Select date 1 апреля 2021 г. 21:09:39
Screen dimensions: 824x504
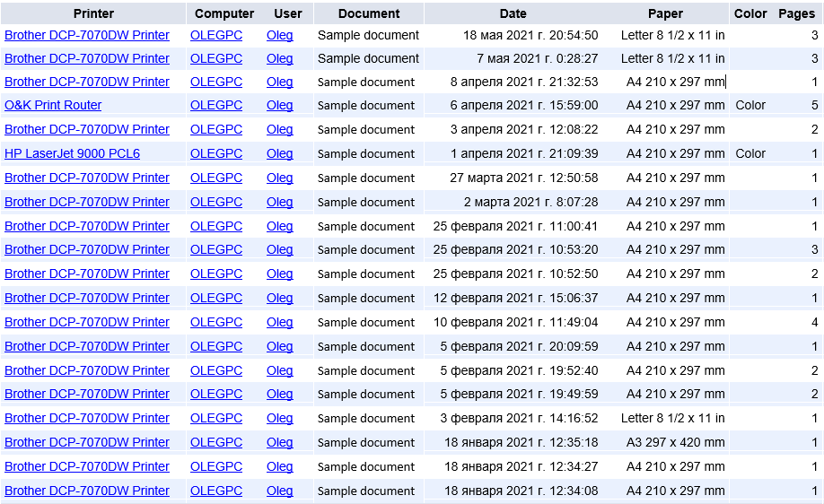tap(524, 153)
